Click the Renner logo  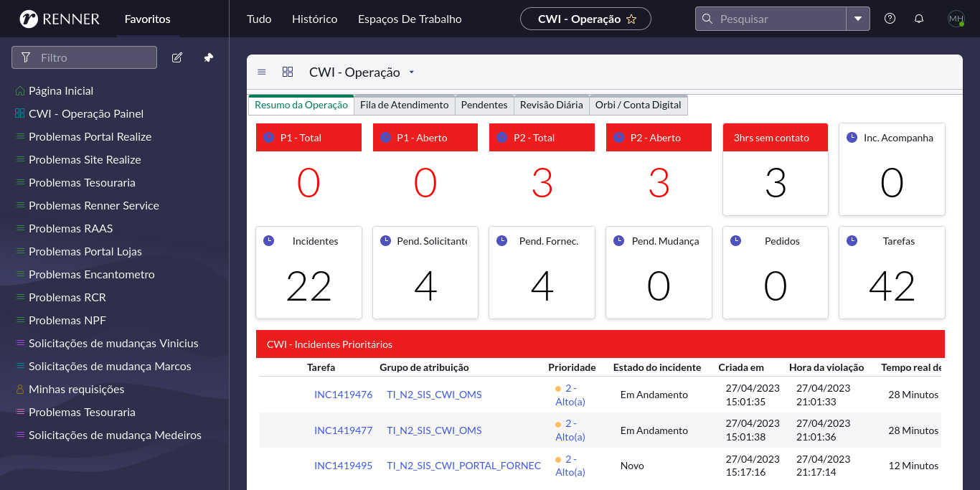(x=60, y=19)
